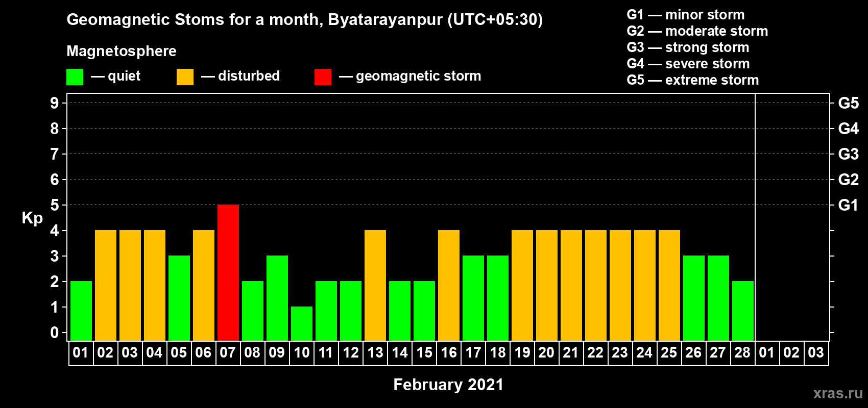Click the date label '24' on x-axis

point(644,352)
